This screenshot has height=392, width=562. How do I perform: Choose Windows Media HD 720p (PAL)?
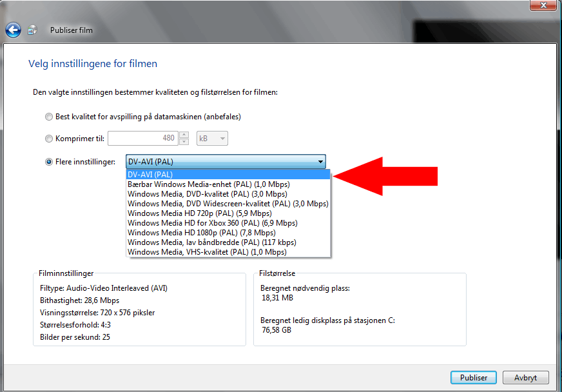[228, 213]
